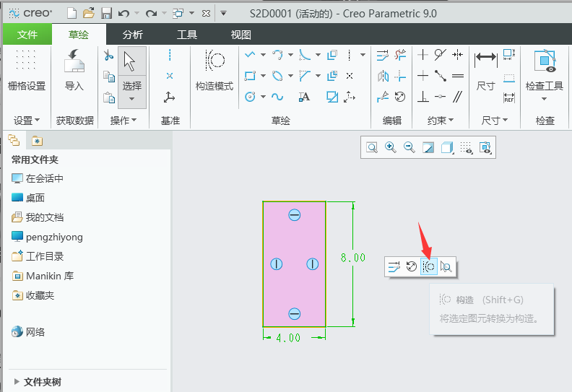The width and height of the screenshot is (572, 392).
Task: Click the mirror tool in 编辑 group
Action: pyautogui.click(x=383, y=77)
